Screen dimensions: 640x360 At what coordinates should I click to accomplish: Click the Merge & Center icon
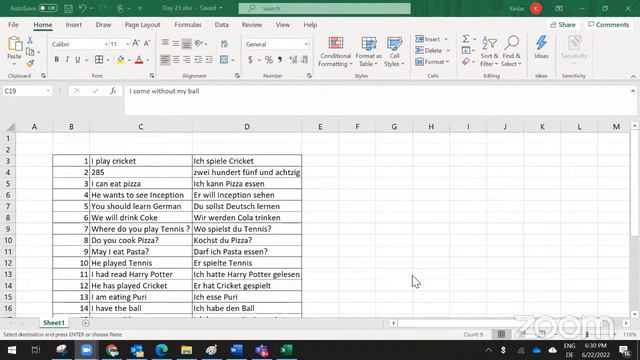224,60
